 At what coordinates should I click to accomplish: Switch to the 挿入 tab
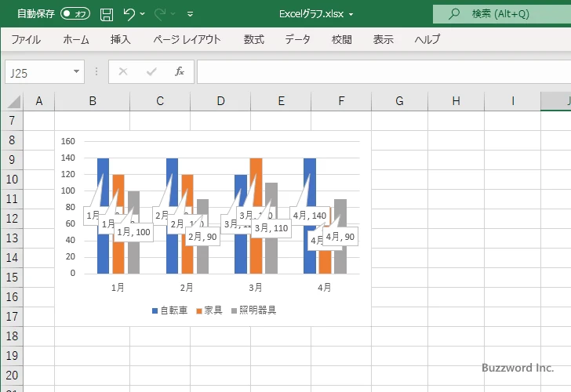point(121,39)
